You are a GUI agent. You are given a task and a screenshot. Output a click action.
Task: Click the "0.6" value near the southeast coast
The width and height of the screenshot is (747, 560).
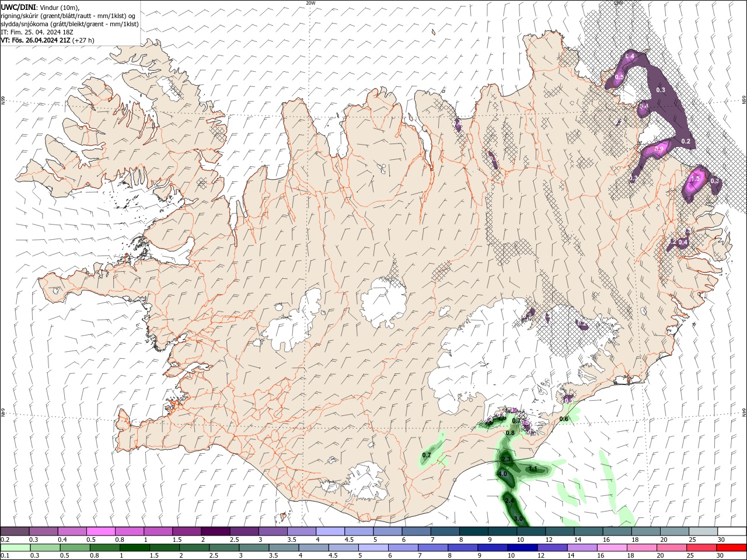[564, 419]
